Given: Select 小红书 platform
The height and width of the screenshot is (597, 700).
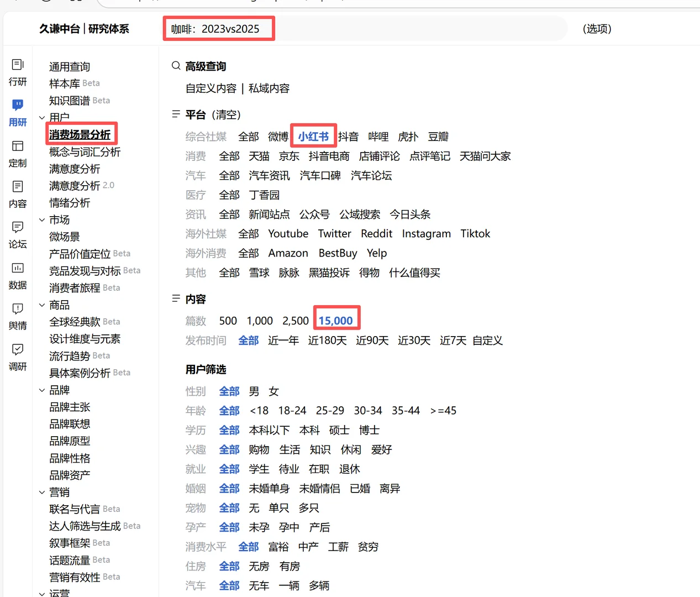Looking at the screenshot, I should pos(313,137).
